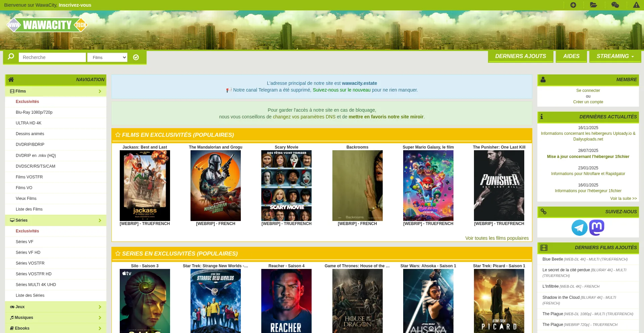
Task: Select ULTRA HD 4K in navigation
Action: [29, 123]
